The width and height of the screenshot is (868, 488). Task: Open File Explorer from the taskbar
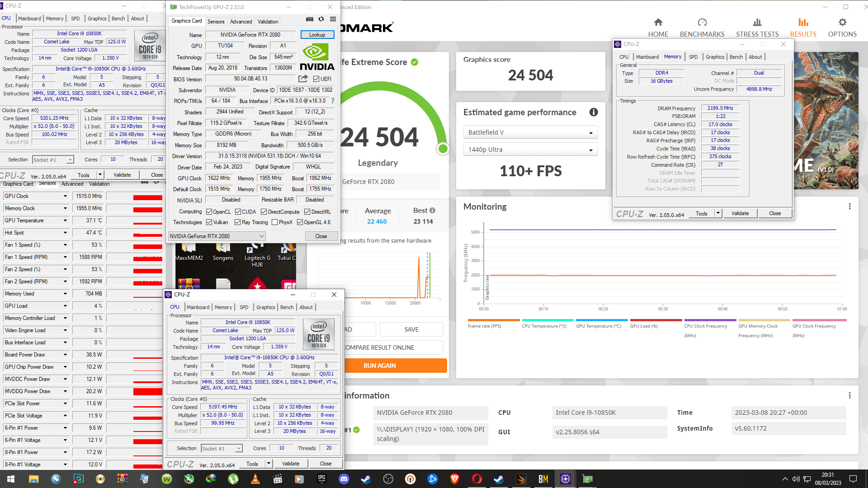pos(33,479)
